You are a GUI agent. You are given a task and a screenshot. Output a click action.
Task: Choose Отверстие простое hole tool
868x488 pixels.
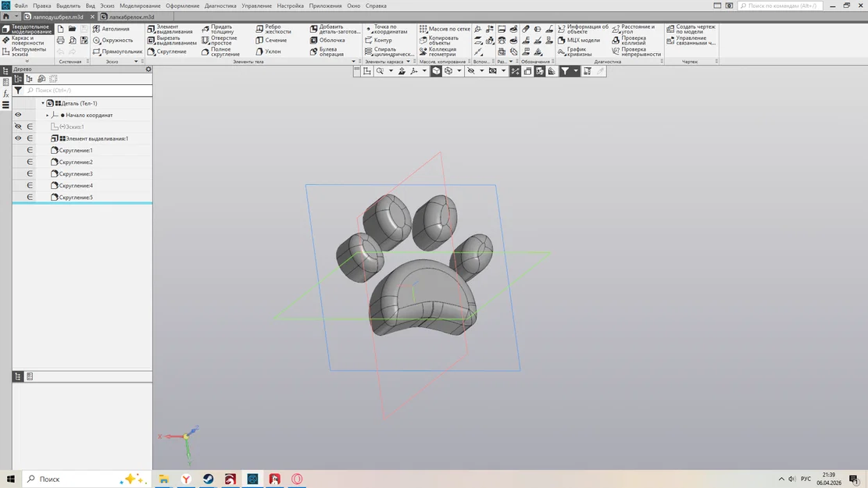point(220,41)
